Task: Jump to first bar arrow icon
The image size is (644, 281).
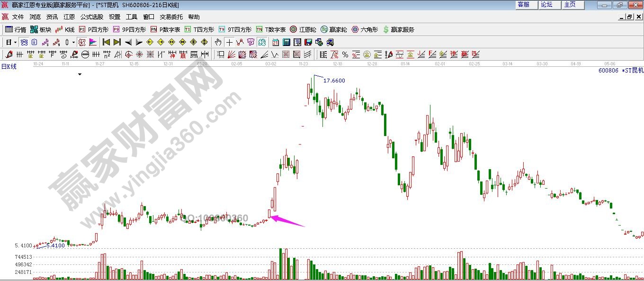Action: point(106,42)
